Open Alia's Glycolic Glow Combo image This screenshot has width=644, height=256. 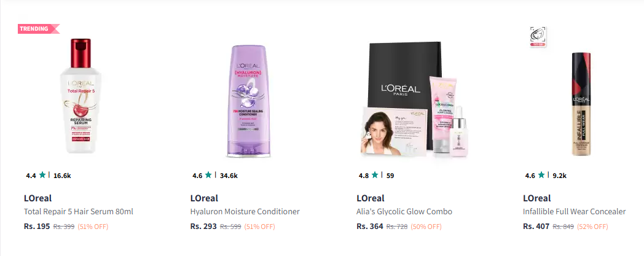click(413, 99)
